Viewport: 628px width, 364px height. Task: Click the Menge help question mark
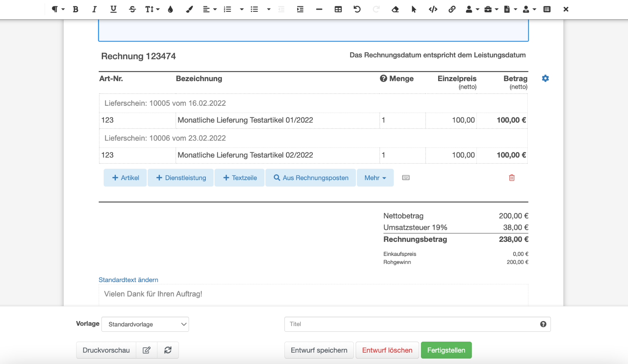coord(383,78)
